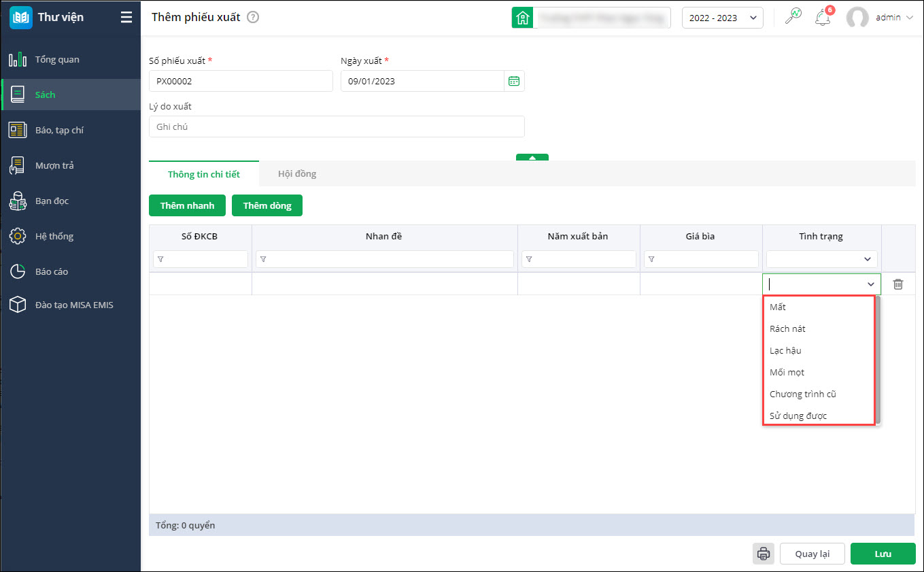Click the Năm xuất bản filter input
This screenshot has width=924, height=572.
pos(579,259)
